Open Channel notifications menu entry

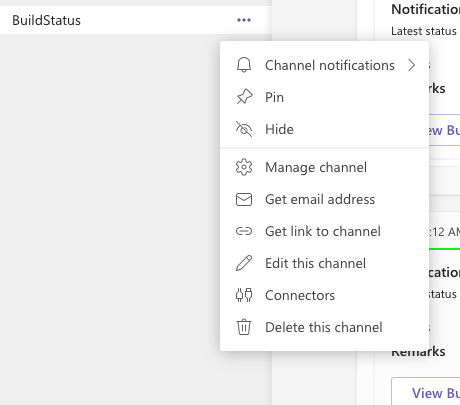[x=324, y=65]
